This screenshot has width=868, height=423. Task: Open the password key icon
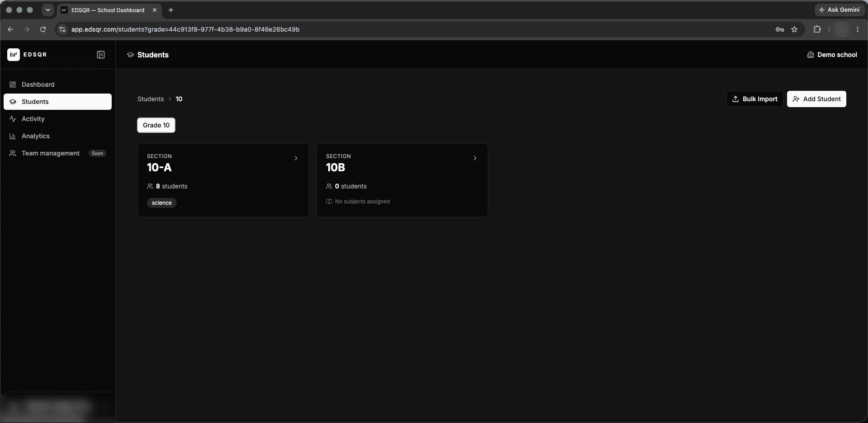click(780, 29)
